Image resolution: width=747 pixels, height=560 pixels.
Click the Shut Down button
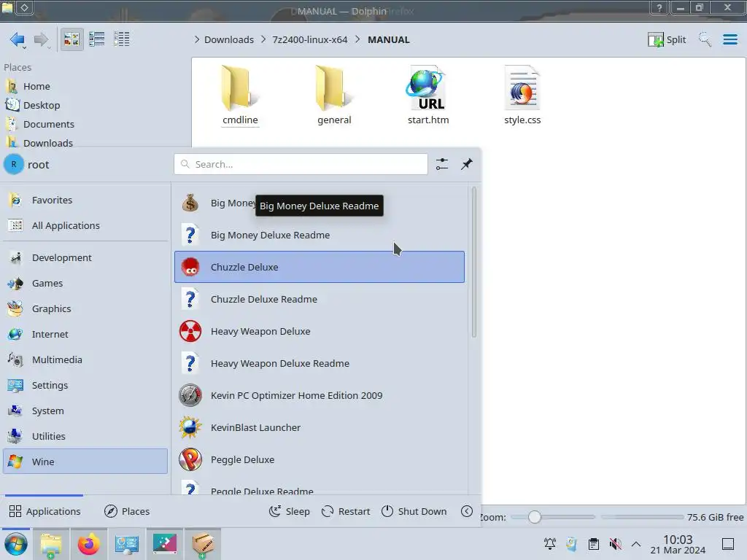click(x=414, y=511)
